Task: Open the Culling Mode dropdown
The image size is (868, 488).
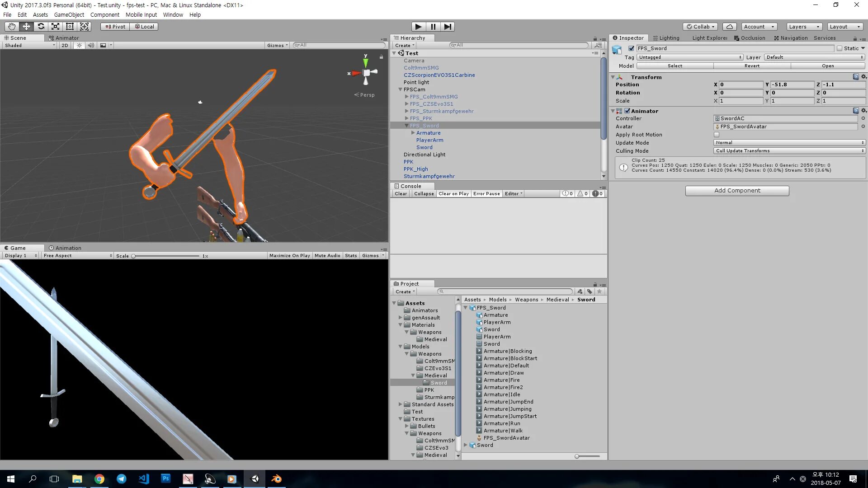Action: pyautogui.click(x=789, y=151)
